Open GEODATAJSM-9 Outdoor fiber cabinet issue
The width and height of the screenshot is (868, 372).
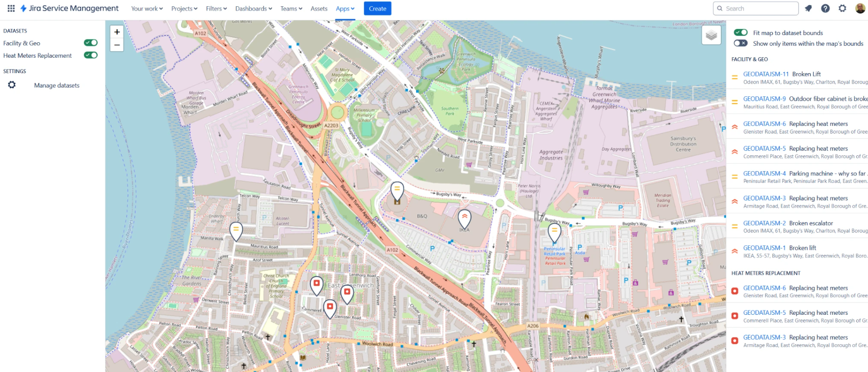tap(805, 99)
